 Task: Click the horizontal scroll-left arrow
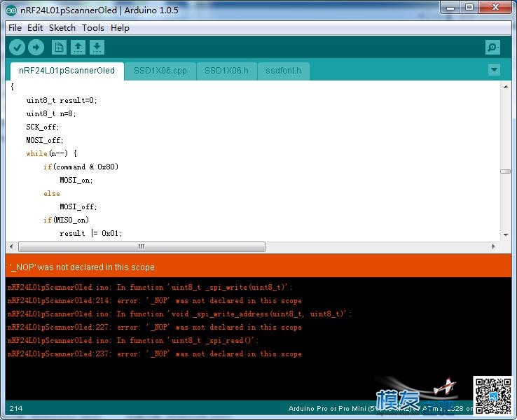pos(11,246)
